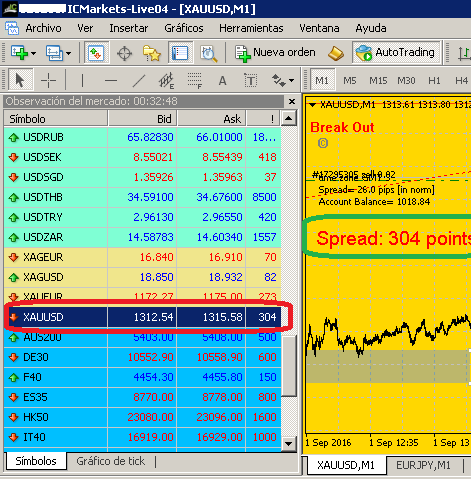Viewport: 471px width, 479px height.
Task: Open the Archivo menu
Action: coord(43,28)
